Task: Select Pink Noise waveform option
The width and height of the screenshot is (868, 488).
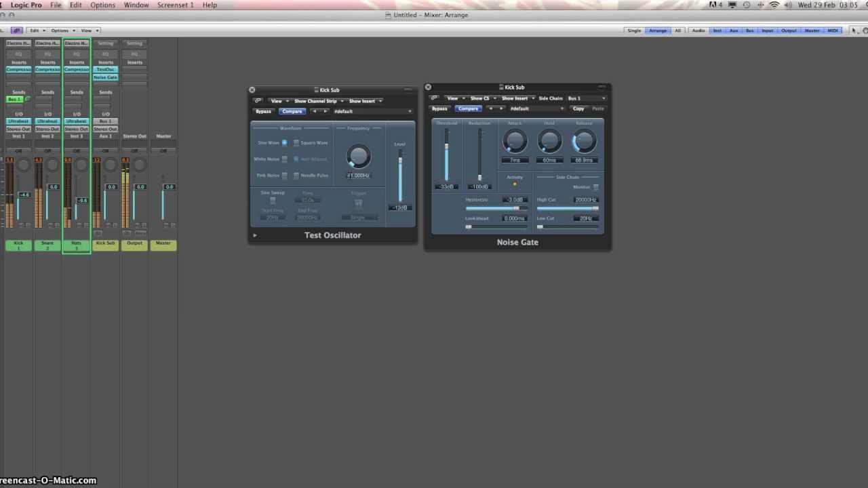Action: coord(284,176)
